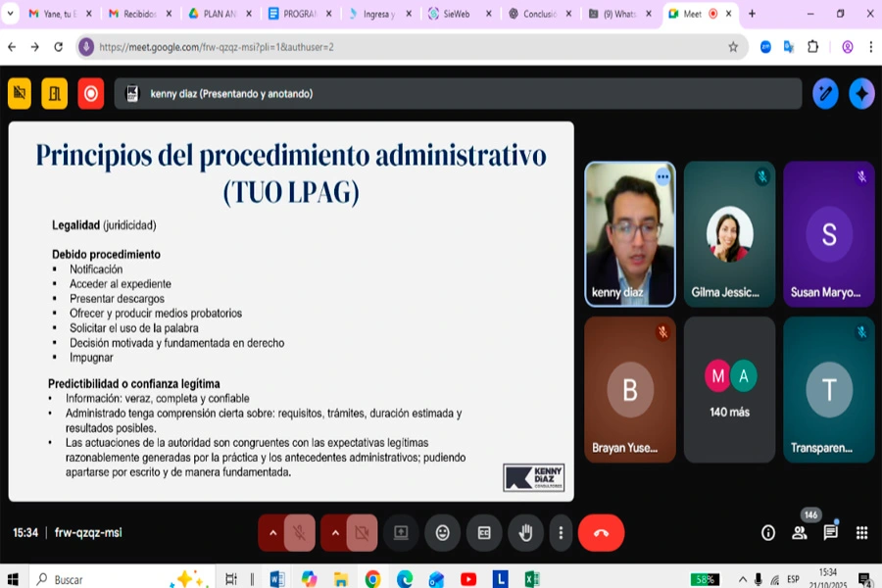Open the emoji reactions button
Image resolution: width=882 pixels, height=588 pixels.
click(x=443, y=532)
